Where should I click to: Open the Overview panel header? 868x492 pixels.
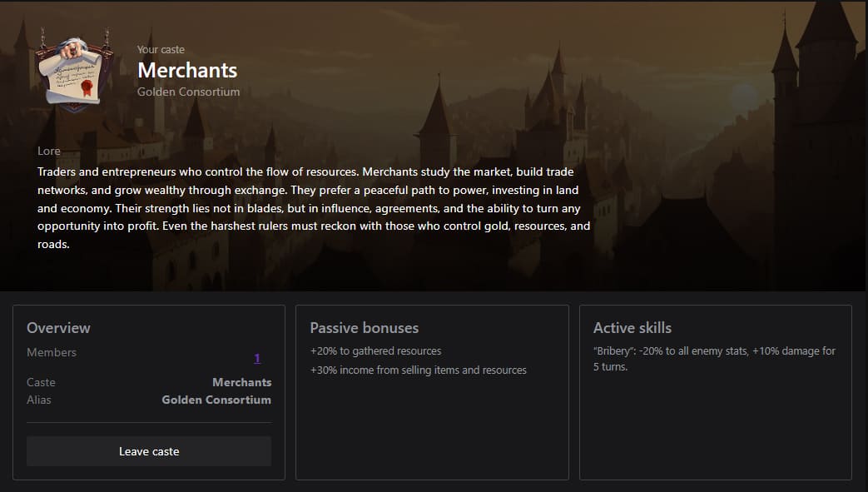[x=58, y=327]
